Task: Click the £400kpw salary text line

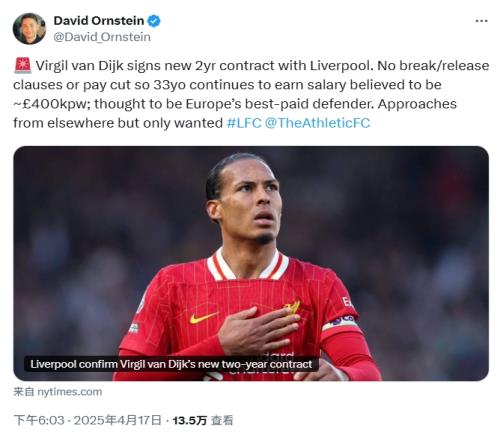Action: point(235,104)
